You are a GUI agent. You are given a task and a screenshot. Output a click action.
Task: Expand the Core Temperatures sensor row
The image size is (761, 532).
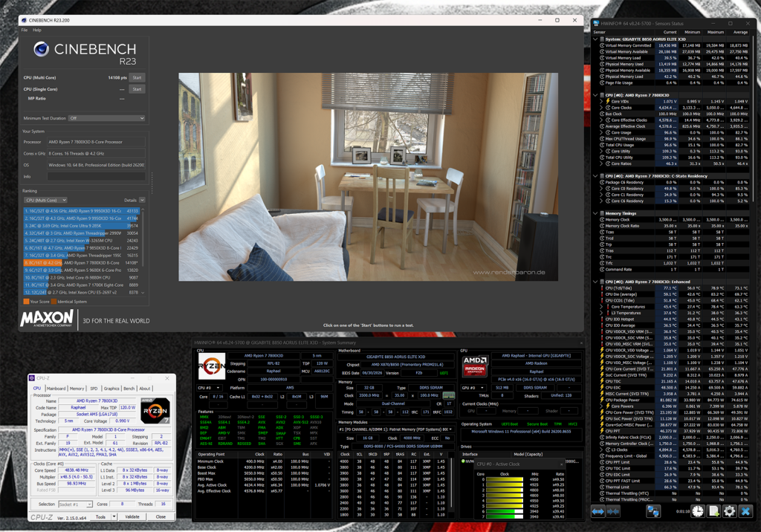click(602, 307)
